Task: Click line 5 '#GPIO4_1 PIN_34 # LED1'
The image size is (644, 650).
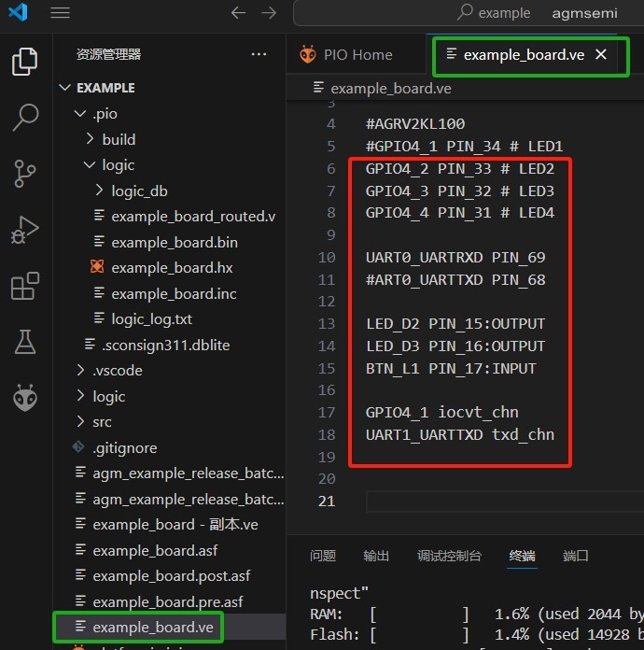Action: pyautogui.click(x=464, y=147)
